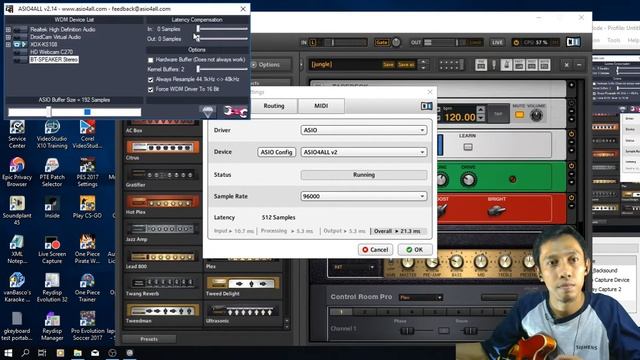Click OK in the audio settings dialog
The width and height of the screenshot is (640, 360).
[414, 249]
